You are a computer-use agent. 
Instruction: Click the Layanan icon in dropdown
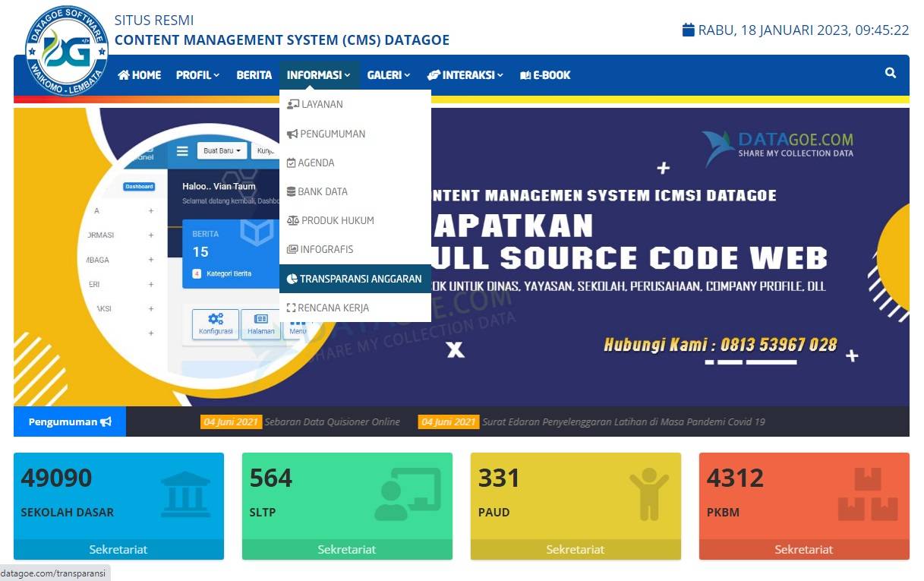293,104
